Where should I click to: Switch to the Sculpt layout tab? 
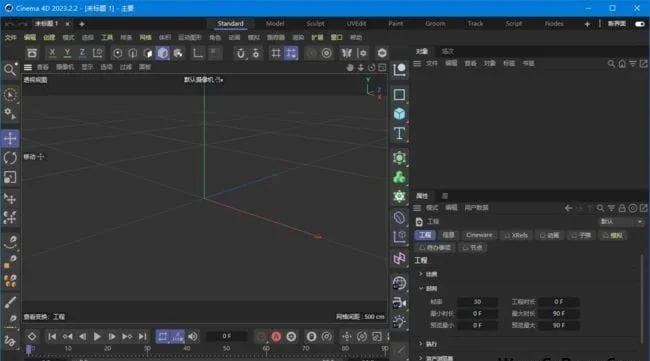pos(315,24)
